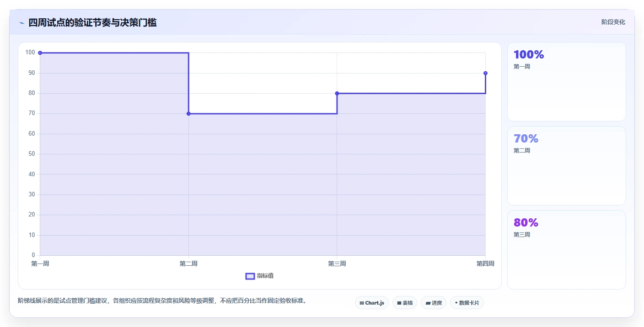Click the y-axis label 0

[x=33, y=255]
